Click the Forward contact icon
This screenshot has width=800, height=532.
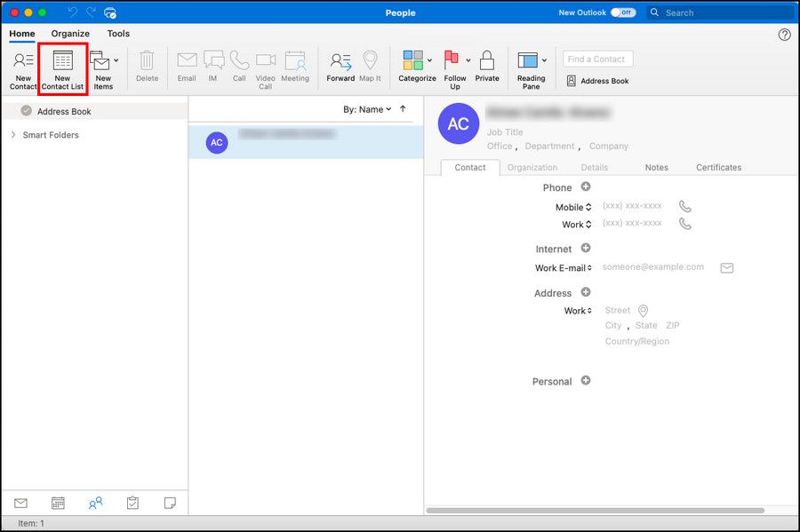[x=340, y=68]
